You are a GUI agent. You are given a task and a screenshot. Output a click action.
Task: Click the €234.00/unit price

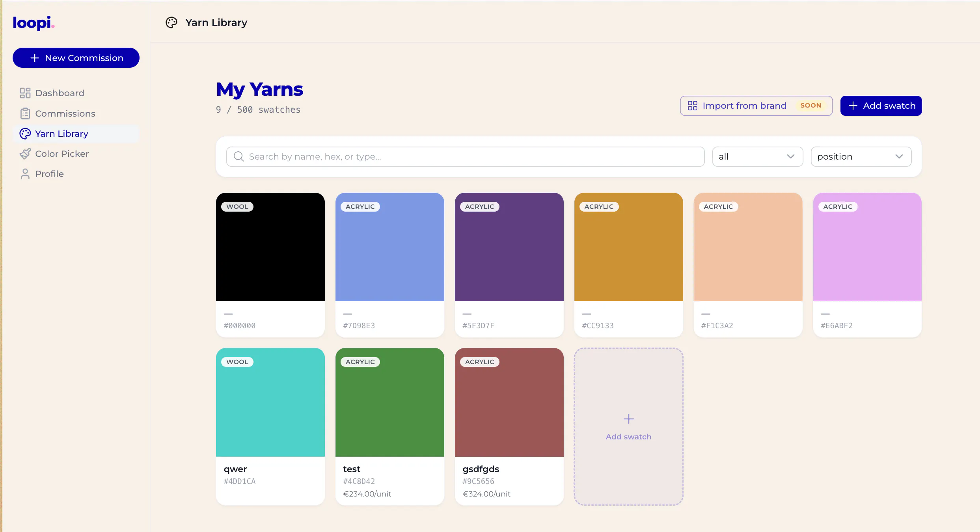click(367, 494)
